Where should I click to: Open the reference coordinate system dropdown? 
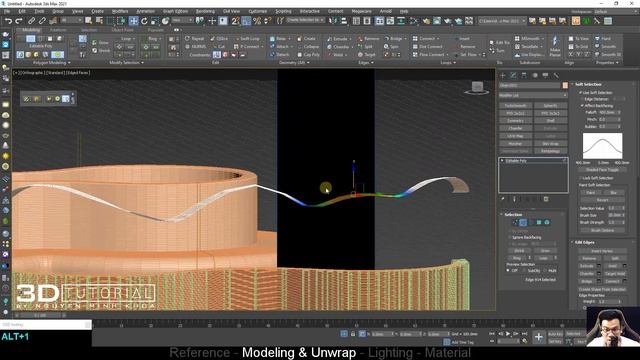182,20
